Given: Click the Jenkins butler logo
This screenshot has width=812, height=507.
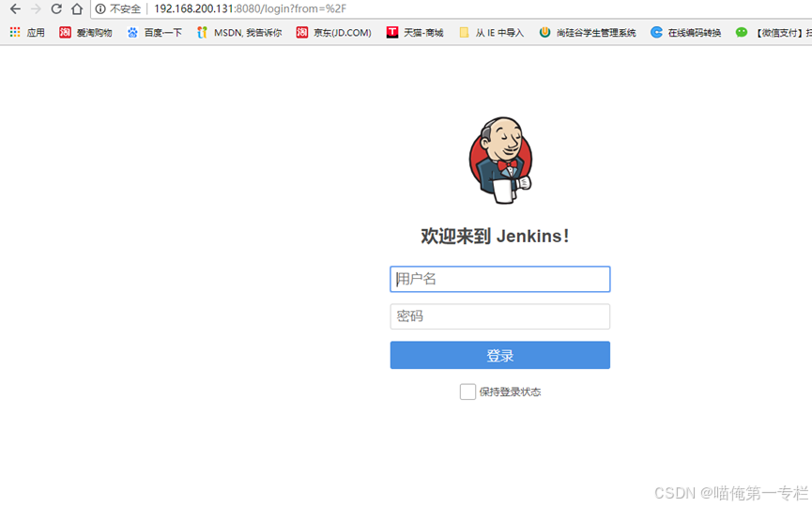Looking at the screenshot, I should pos(500,161).
